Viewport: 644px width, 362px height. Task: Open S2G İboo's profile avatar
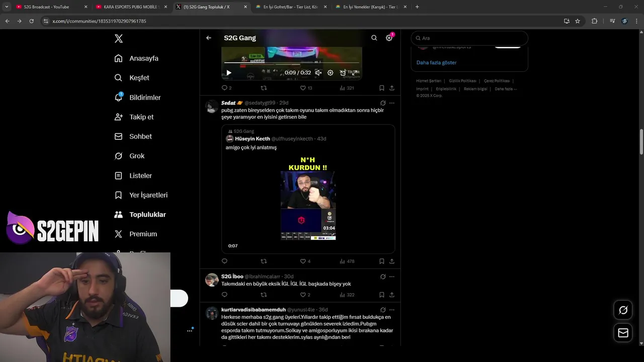pos(212,280)
